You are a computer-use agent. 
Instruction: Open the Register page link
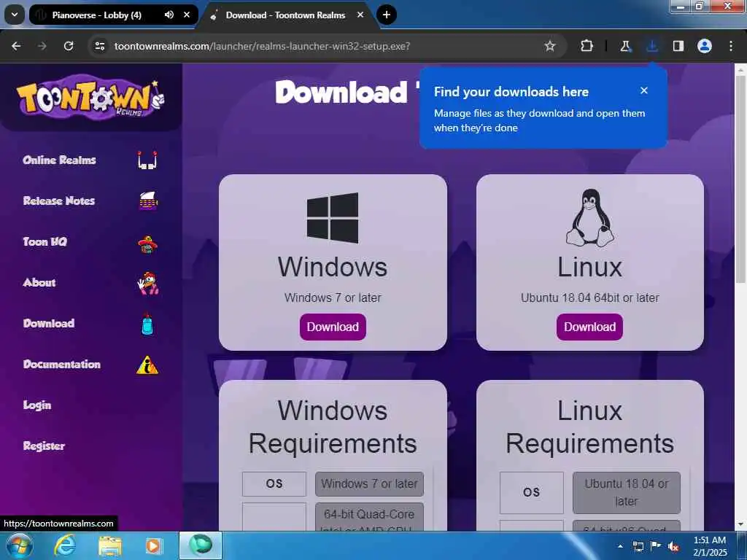[x=44, y=446]
